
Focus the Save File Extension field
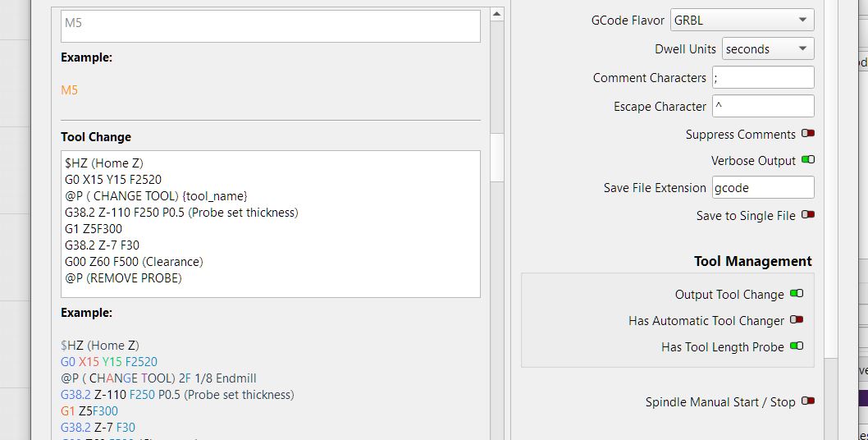[763, 188]
